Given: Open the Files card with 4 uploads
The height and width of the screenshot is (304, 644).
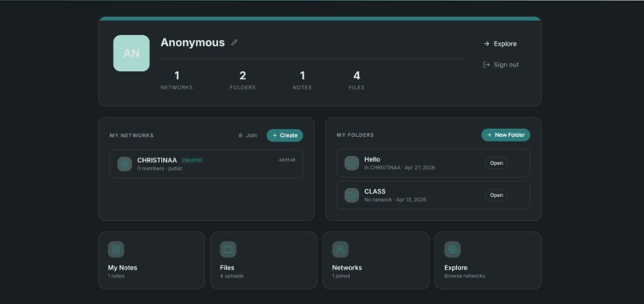Looking at the screenshot, I should pyautogui.click(x=264, y=260).
